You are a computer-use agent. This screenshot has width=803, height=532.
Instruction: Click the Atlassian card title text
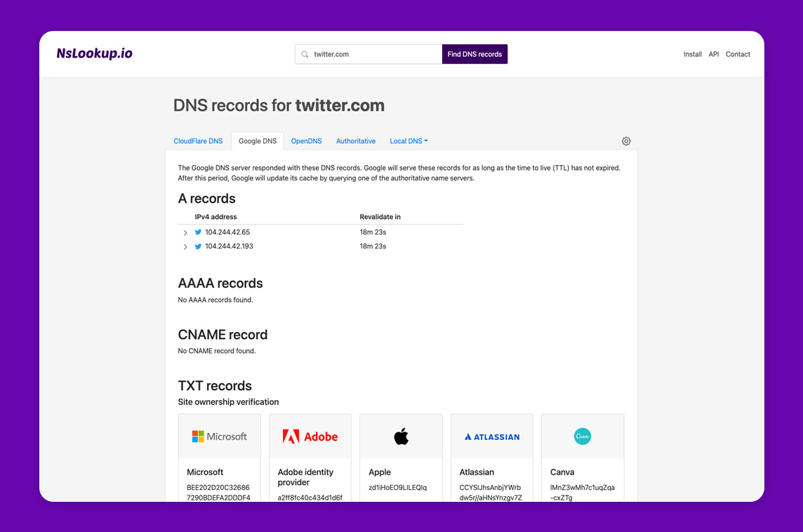[x=477, y=472]
